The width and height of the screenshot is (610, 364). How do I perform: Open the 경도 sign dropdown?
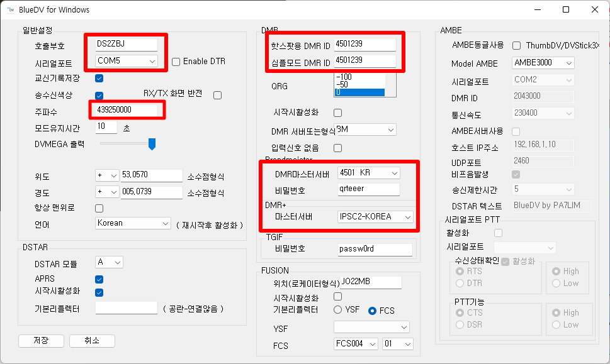tap(107, 192)
